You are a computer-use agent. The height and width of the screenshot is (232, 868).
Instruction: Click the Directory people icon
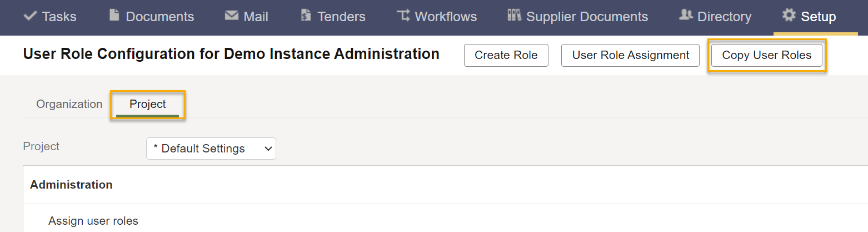(x=686, y=16)
